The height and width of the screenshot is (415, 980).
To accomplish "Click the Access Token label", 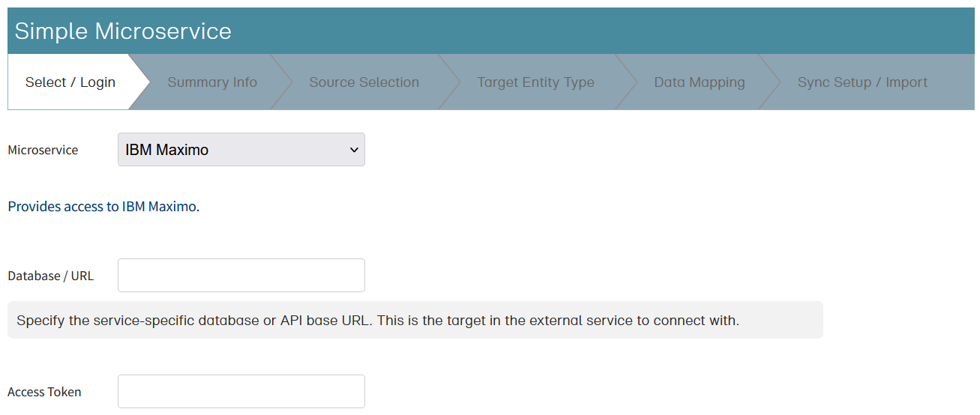I will tap(44, 392).
